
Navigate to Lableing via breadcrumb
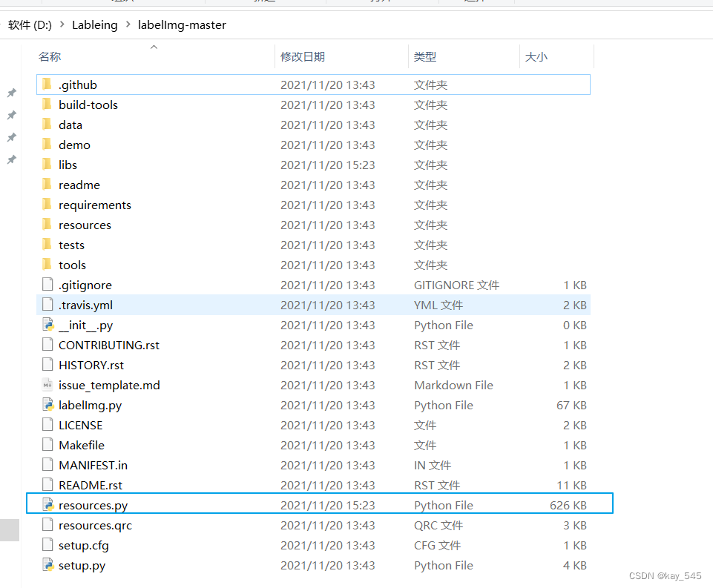[95, 24]
